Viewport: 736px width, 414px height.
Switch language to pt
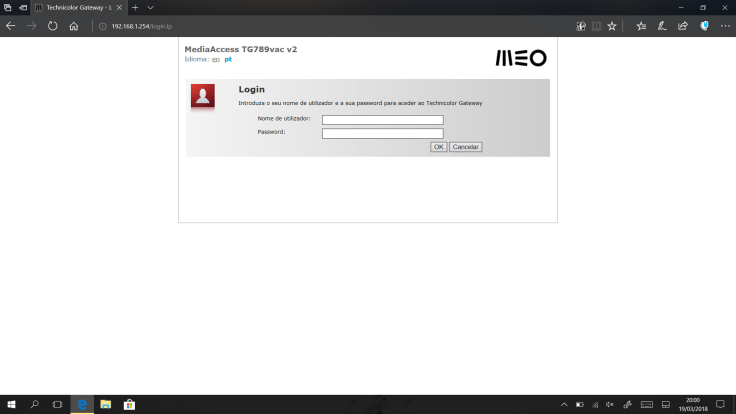point(228,59)
